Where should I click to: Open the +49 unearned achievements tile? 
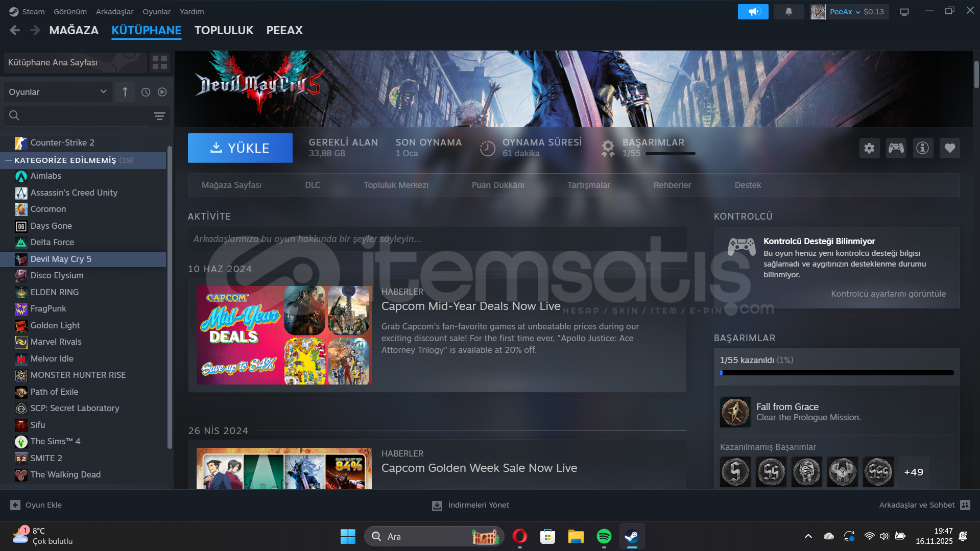[914, 472]
